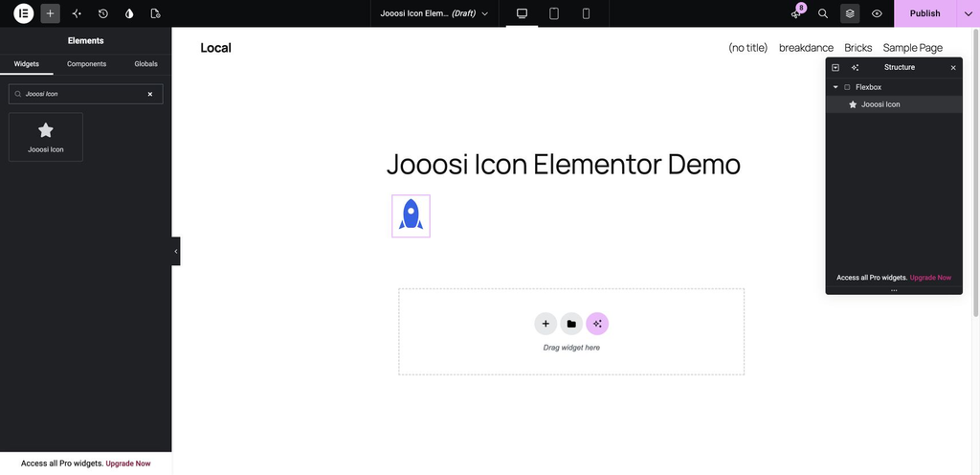Switch to the Globals tab

coord(145,64)
